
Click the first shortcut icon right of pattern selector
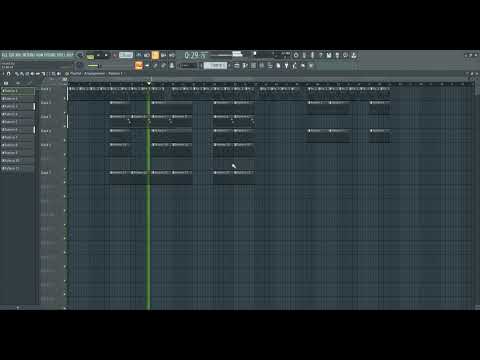click(237, 66)
